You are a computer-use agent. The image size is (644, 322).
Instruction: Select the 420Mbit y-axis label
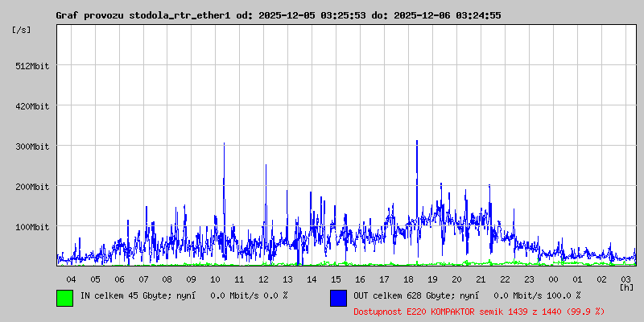[x=32, y=106]
